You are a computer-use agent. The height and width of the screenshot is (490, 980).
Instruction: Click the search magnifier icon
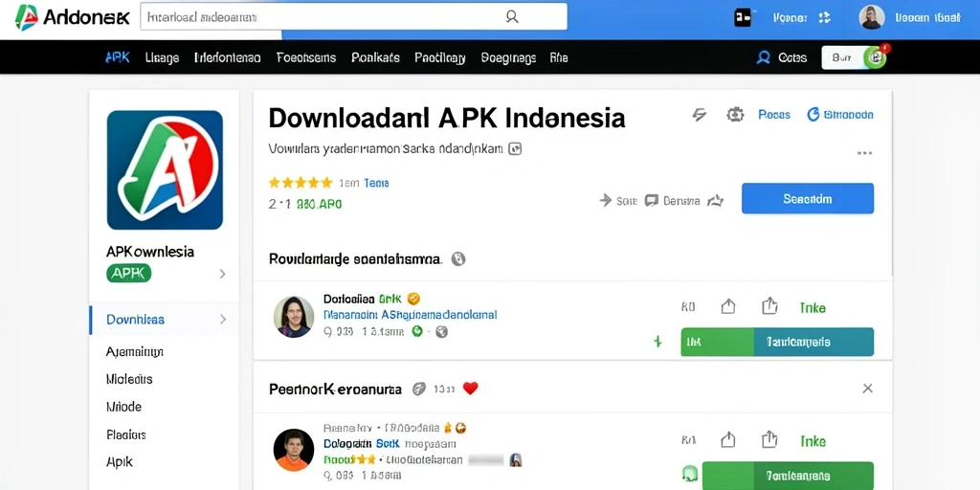point(512,17)
